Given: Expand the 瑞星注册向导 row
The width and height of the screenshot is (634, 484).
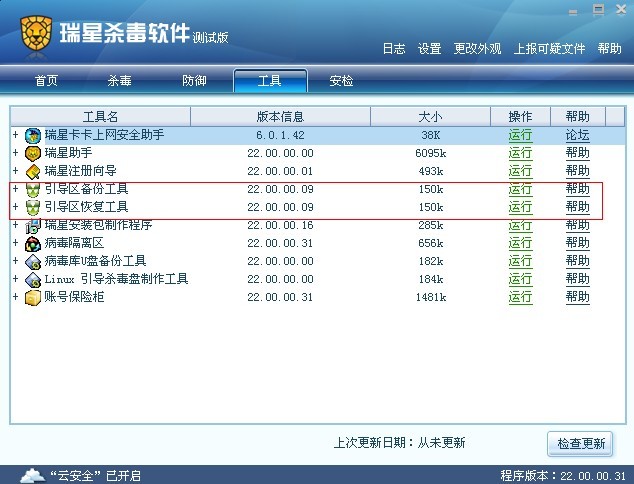Looking at the screenshot, I should (15, 170).
